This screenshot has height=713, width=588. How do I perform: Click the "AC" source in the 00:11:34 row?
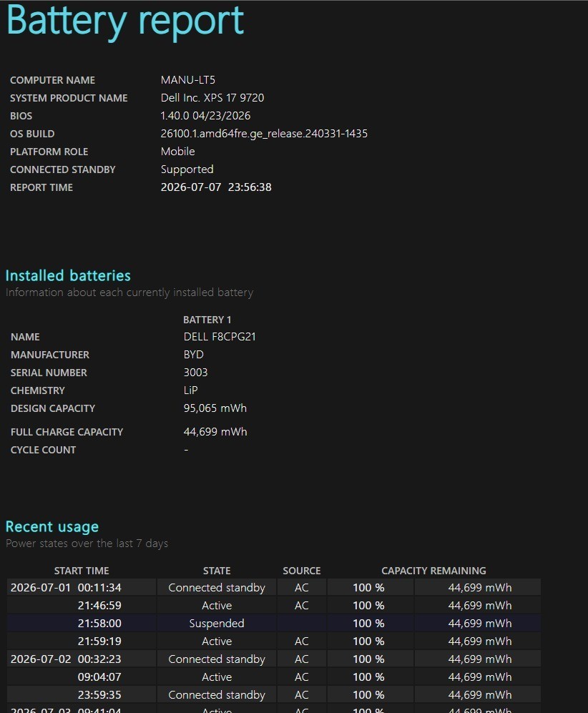click(x=301, y=588)
